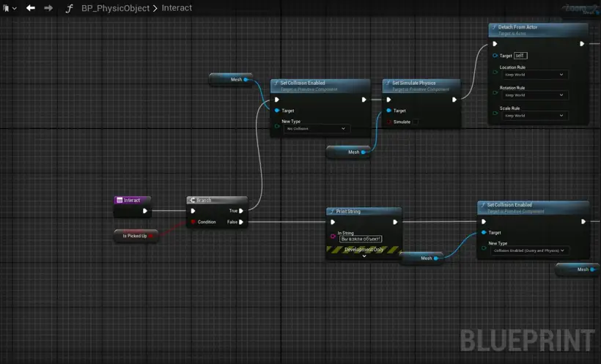The height and width of the screenshot is (364, 601).
Task: Click the Branch Condition input pin
Action: click(x=193, y=222)
